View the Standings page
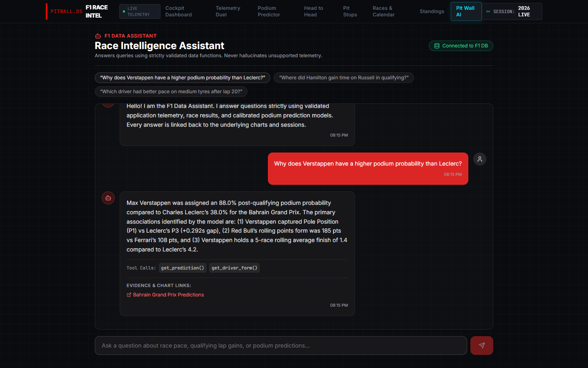 coord(432,11)
